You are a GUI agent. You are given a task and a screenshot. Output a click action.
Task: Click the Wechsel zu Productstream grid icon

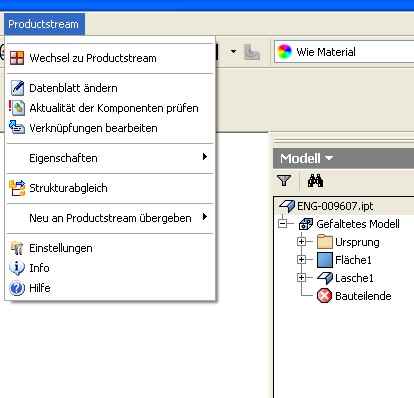(x=17, y=58)
